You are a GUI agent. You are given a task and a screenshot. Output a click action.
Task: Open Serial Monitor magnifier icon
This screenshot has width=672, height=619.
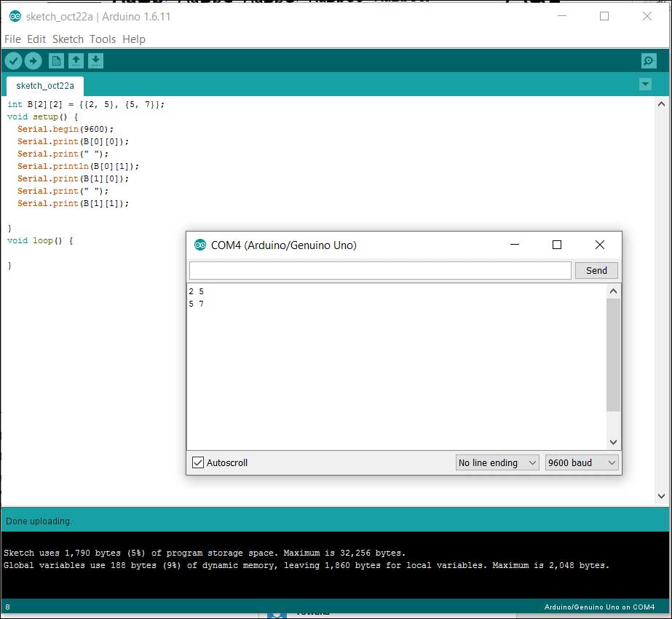tap(648, 61)
